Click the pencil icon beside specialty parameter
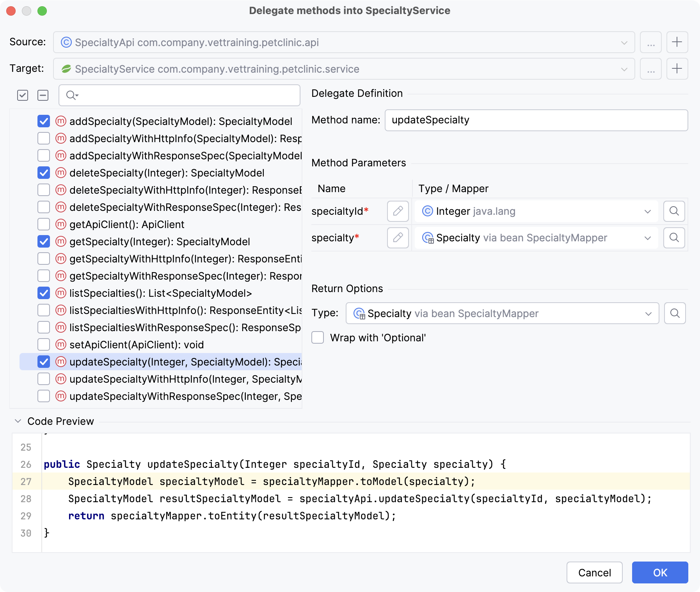The width and height of the screenshot is (700, 592). click(x=398, y=238)
